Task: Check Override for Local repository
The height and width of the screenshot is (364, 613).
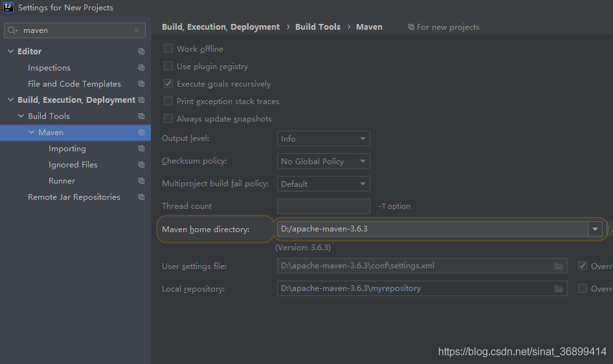Action: pyautogui.click(x=583, y=288)
